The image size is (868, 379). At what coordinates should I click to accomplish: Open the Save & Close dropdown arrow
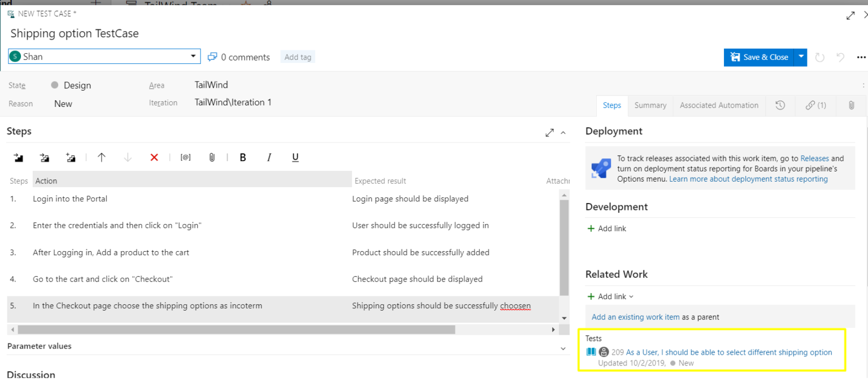[801, 57]
